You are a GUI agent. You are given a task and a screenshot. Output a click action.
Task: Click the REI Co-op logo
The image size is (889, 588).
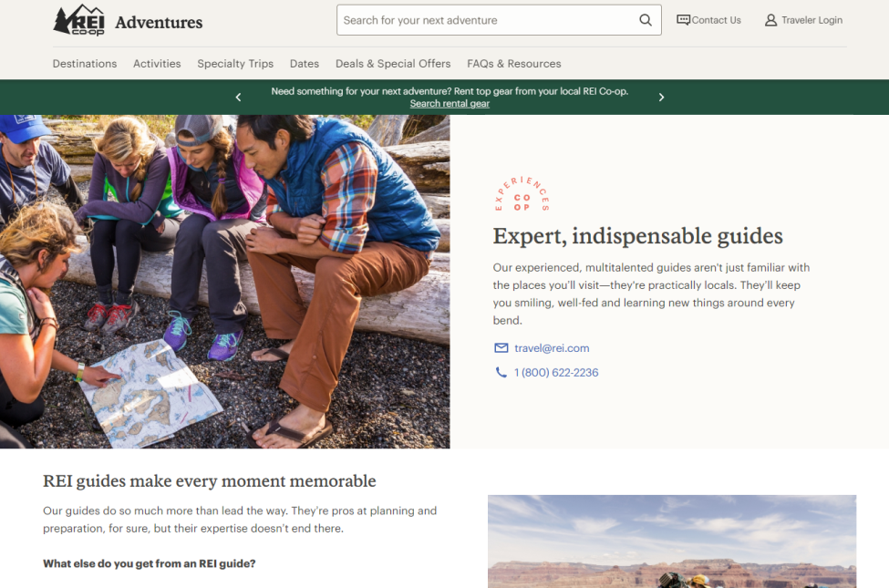(78, 20)
